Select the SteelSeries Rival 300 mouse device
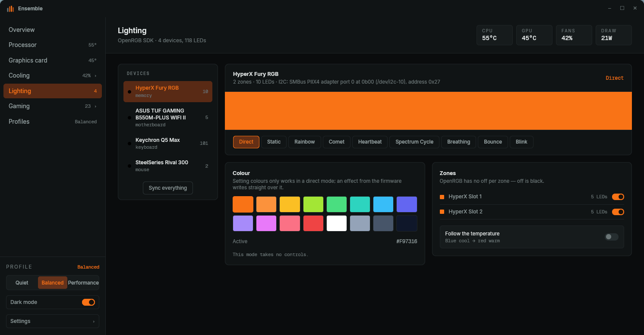 (x=168, y=166)
